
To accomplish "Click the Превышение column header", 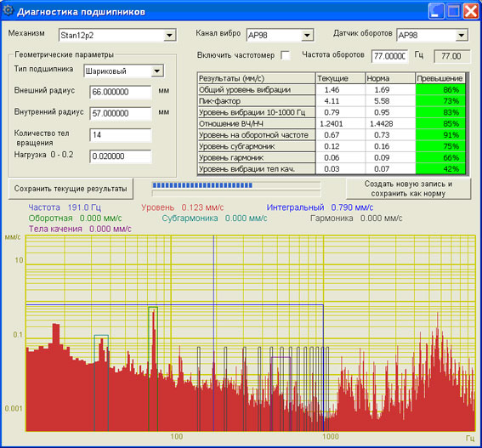I will click(440, 78).
